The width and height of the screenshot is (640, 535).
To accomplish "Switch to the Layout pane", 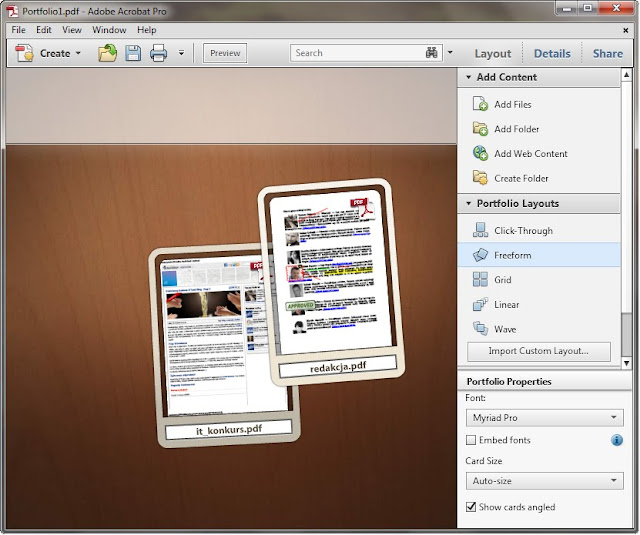I will [x=493, y=53].
